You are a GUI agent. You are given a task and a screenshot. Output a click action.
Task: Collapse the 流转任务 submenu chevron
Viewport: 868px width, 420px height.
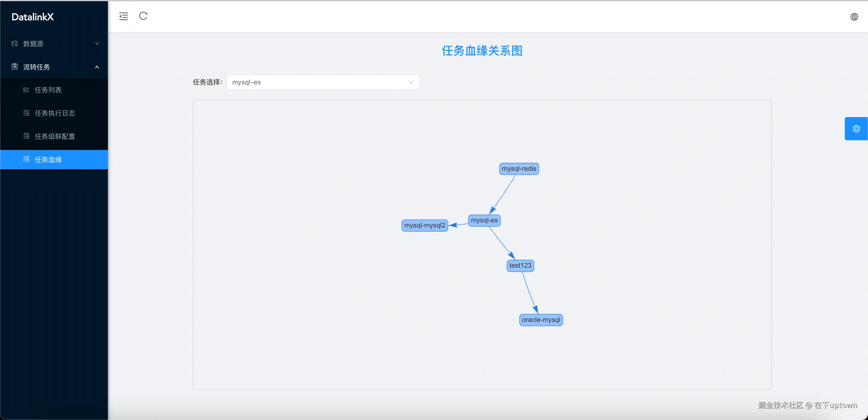coord(97,67)
